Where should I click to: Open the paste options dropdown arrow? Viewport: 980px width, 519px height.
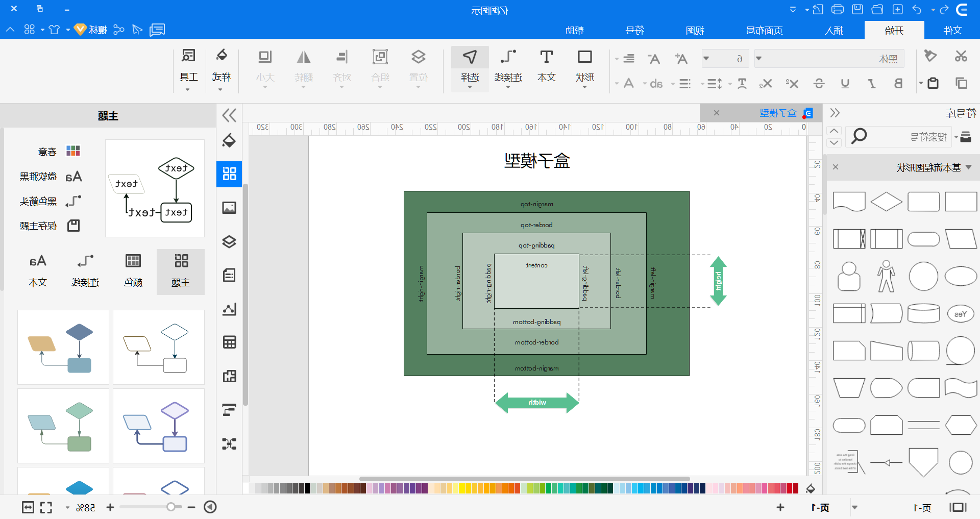click(x=921, y=83)
